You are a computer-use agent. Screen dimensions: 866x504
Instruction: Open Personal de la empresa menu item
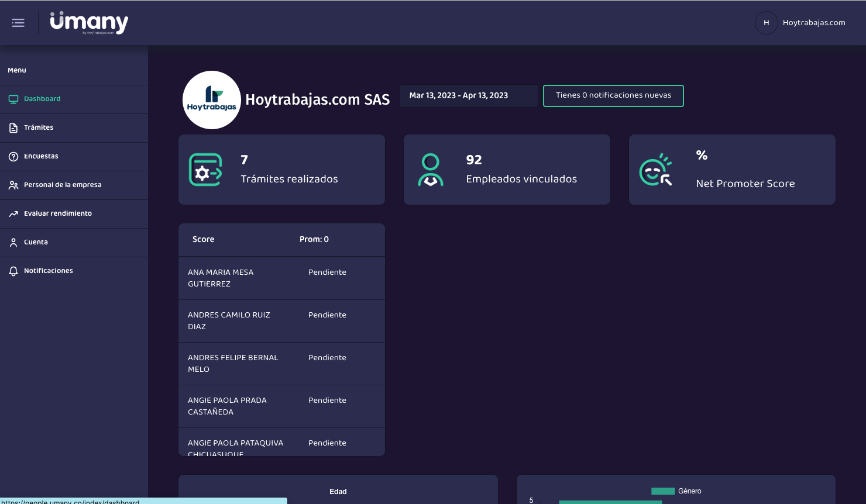click(74, 185)
